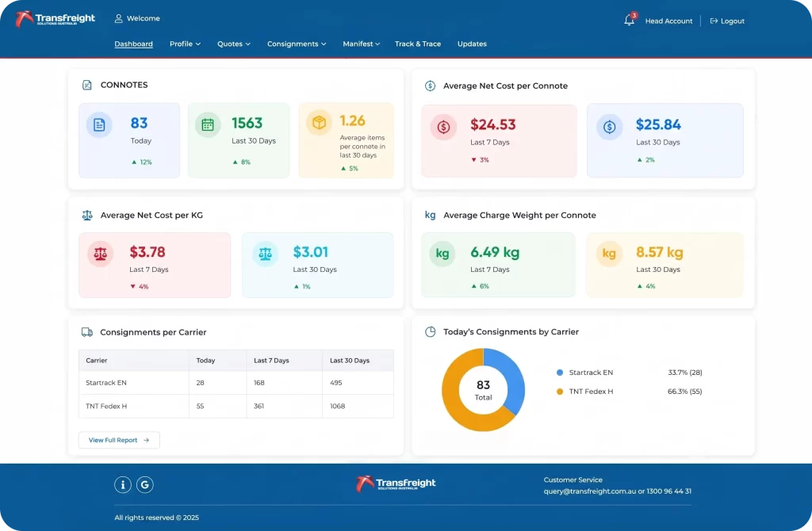Viewport: 812px width, 531px height.
Task: Click the box icon on 1.26 card
Action: (x=319, y=123)
